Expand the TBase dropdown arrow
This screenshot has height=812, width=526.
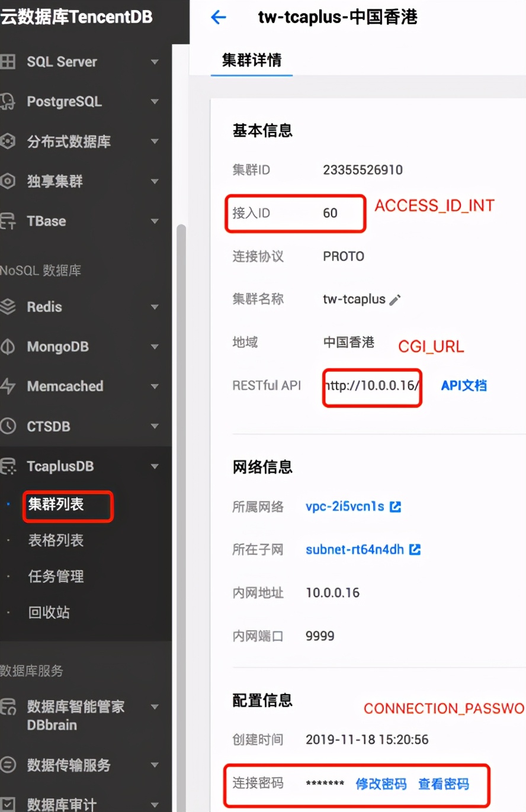[154, 221]
